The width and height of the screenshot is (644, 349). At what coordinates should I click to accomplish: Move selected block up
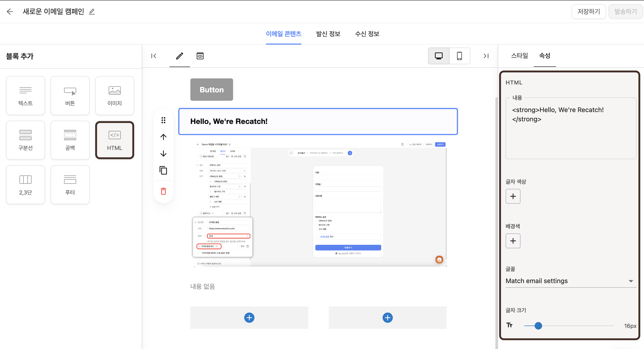tap(163, 137)
